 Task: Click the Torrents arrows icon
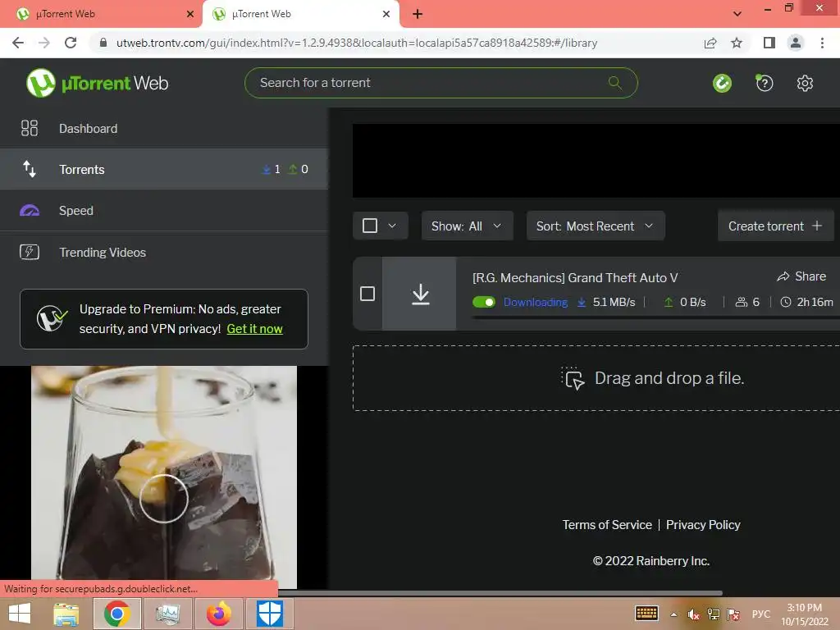[x=30, y=169]
